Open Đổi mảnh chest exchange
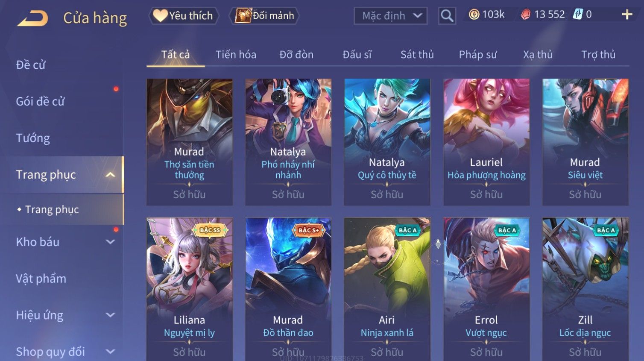This screenshot has width=644, height=361. [x=264, y=16]
